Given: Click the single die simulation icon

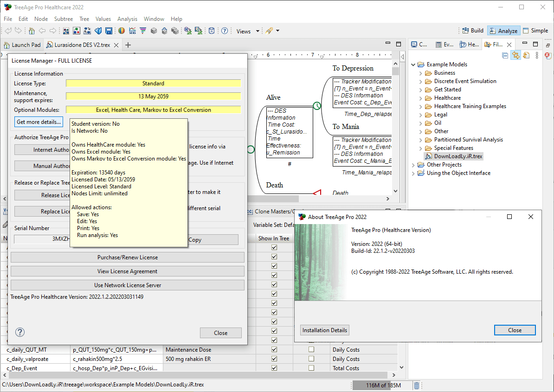Looking at the screenshot, I should (x=154, y=31).
